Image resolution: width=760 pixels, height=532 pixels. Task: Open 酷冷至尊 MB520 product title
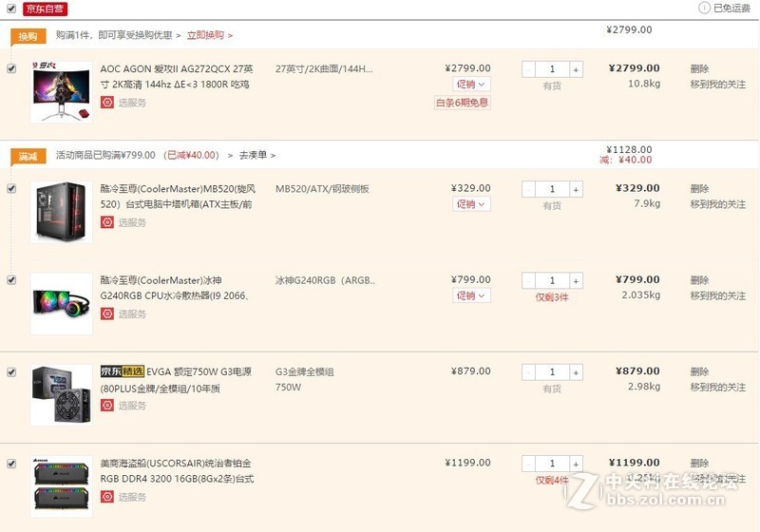click(x=178, y=197)
